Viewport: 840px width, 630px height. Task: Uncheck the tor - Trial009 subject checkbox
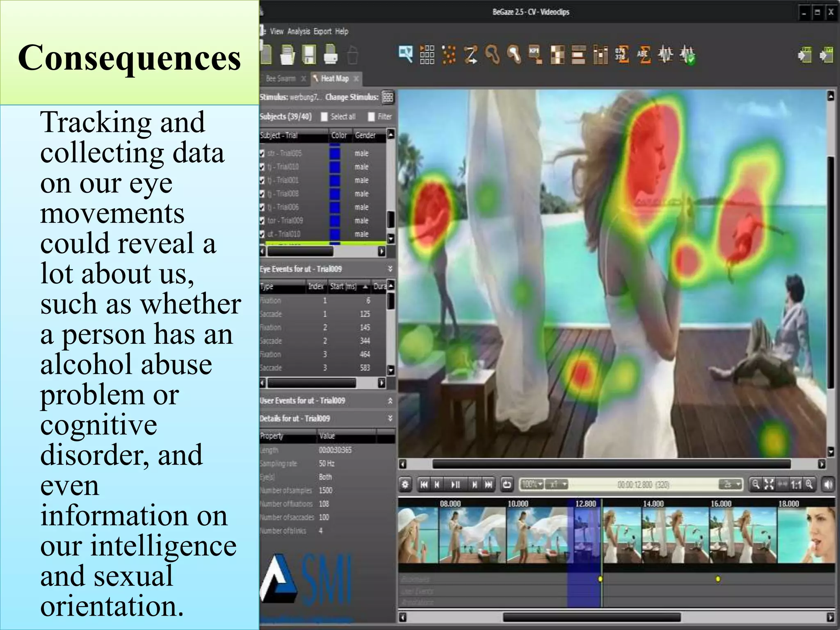[262, 221]
